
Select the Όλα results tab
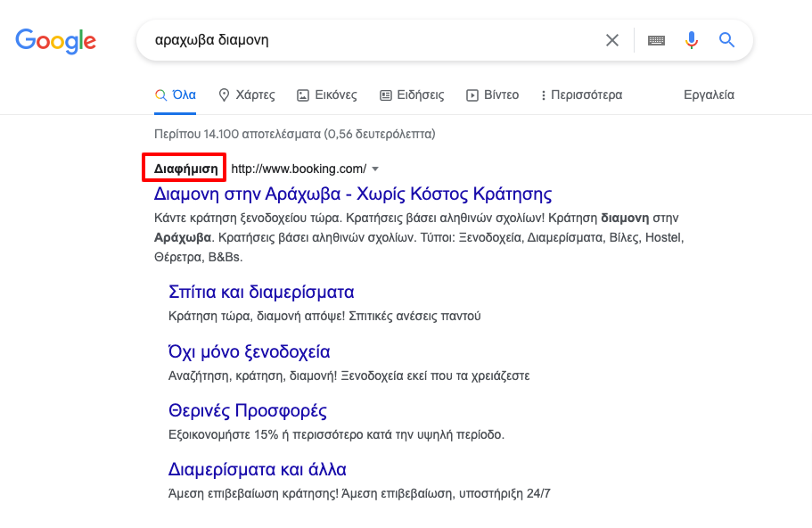(175, 95)
